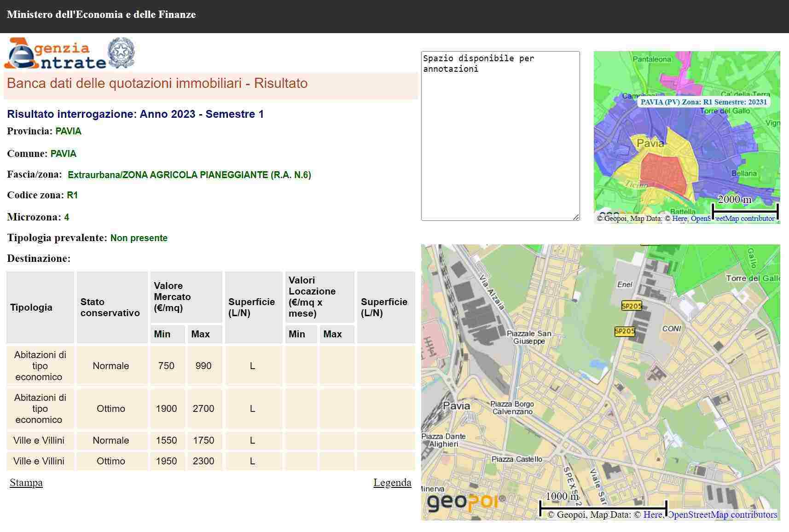Click Piazzale San Giuseppe on the map
Screen dimensions: 789x532
(528, 337)
